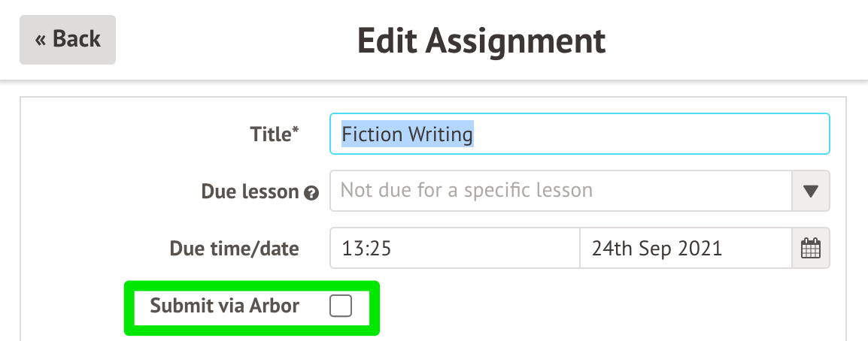Click the help icon beside Due lesson
The image size is (868, 341).
pos(311,192)
